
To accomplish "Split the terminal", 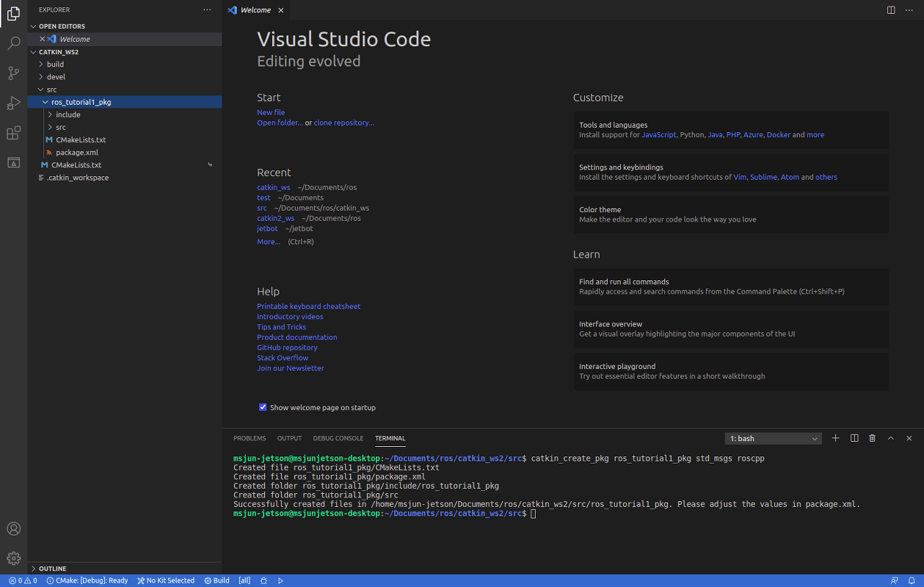I will 854,438.
